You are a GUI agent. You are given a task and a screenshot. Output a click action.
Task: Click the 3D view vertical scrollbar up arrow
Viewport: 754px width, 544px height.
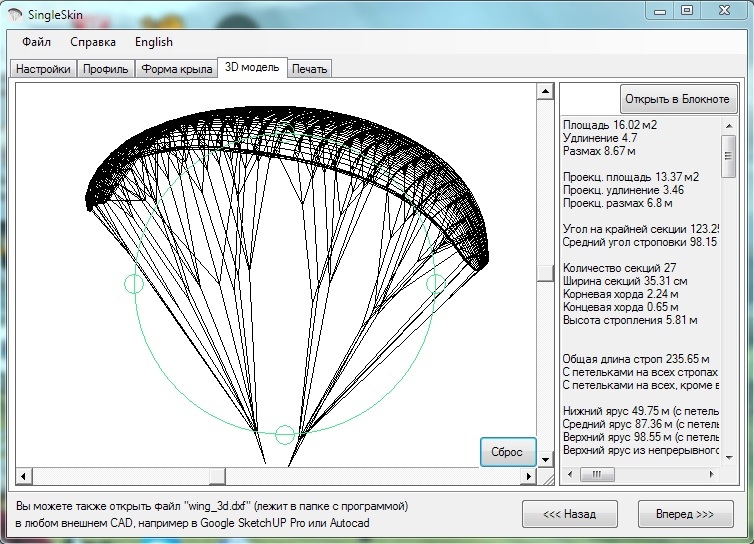[545, 92]
